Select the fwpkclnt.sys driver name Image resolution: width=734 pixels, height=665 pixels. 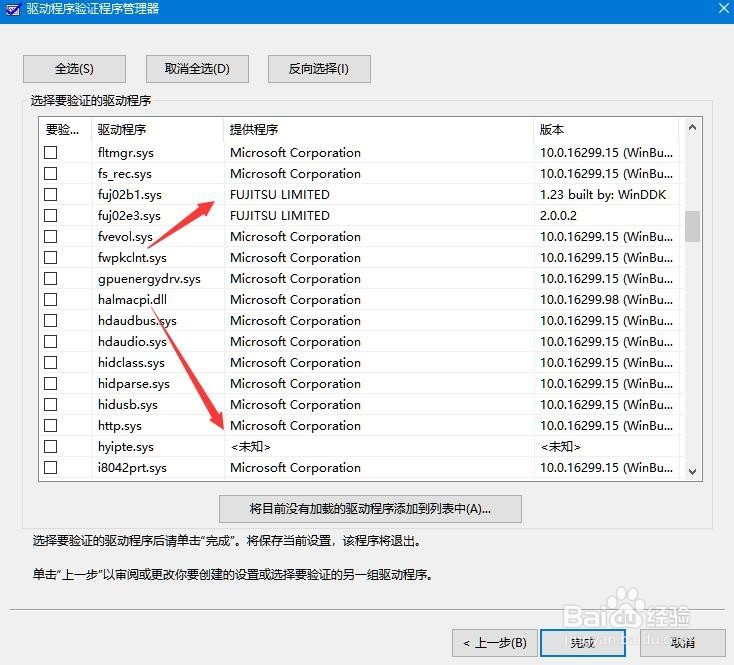(x=132, y=258)
